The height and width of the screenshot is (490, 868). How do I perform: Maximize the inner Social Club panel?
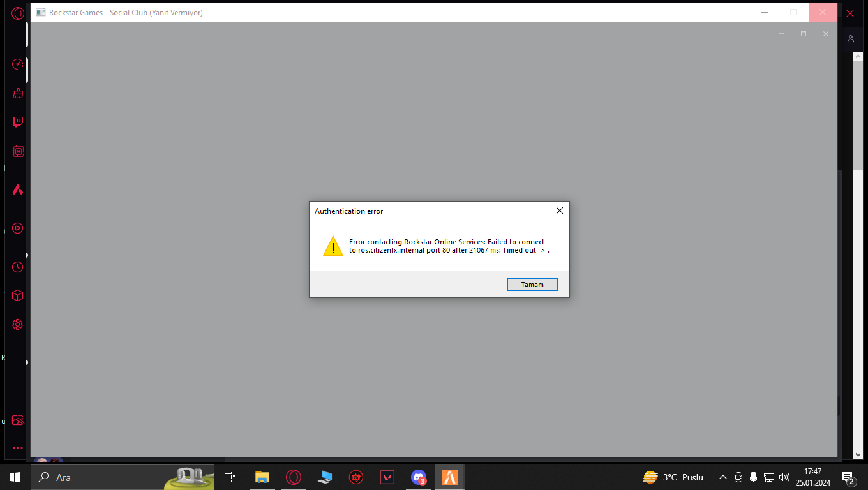coord(804,34)
